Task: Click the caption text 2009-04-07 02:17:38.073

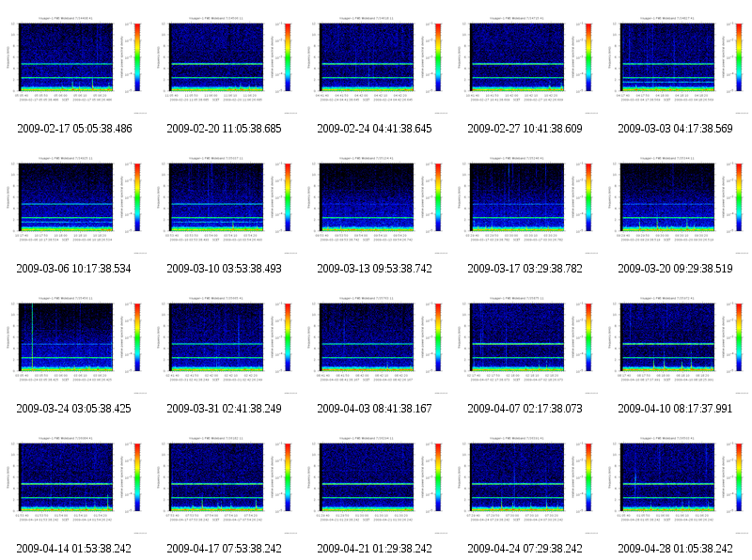Action: [x=525, y=409]
